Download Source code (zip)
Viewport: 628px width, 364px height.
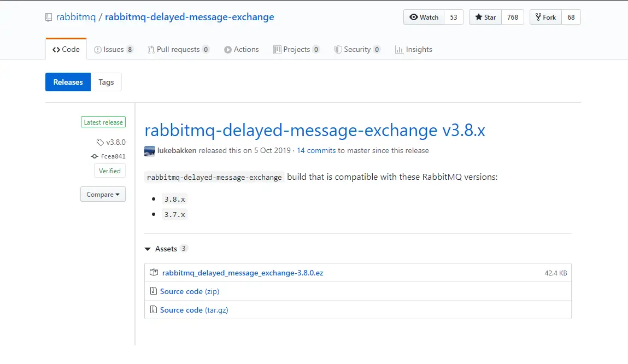pyautogui.click(x=190, y=291)
